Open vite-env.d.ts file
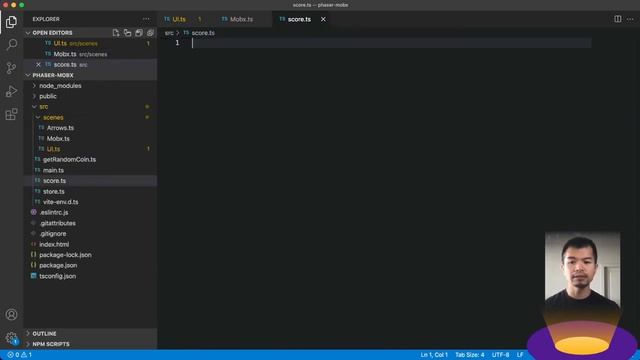Screen dimensions: 640x360 point(90,202)
